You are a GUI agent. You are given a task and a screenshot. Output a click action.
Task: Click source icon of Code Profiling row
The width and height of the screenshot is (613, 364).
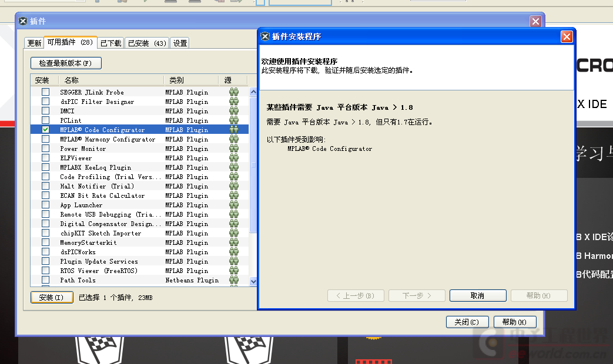tap(234, 177)
